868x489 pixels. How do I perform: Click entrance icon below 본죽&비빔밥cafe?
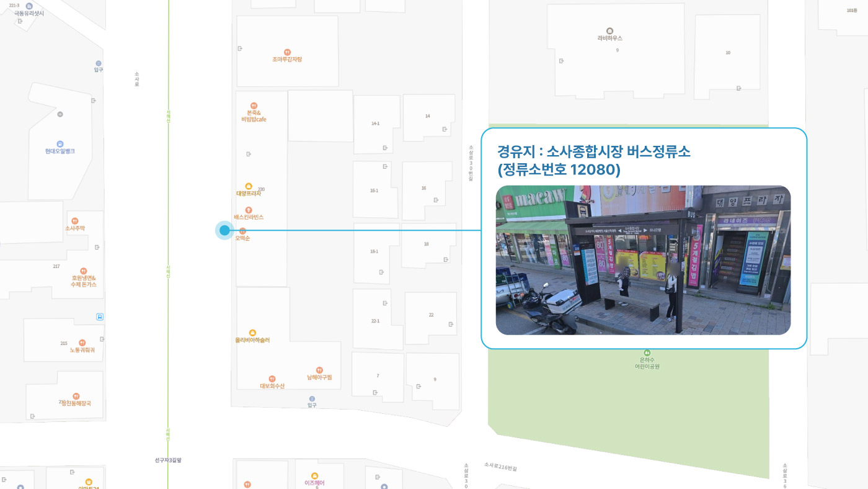coord(249,154)
